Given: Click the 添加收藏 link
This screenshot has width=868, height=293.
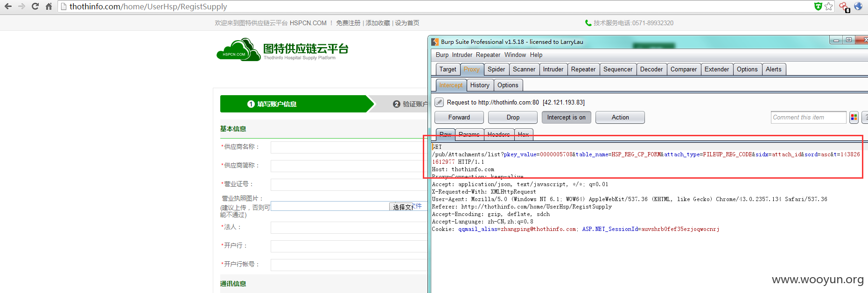Looking at the screenshot, I should click(x=378, y=23).
